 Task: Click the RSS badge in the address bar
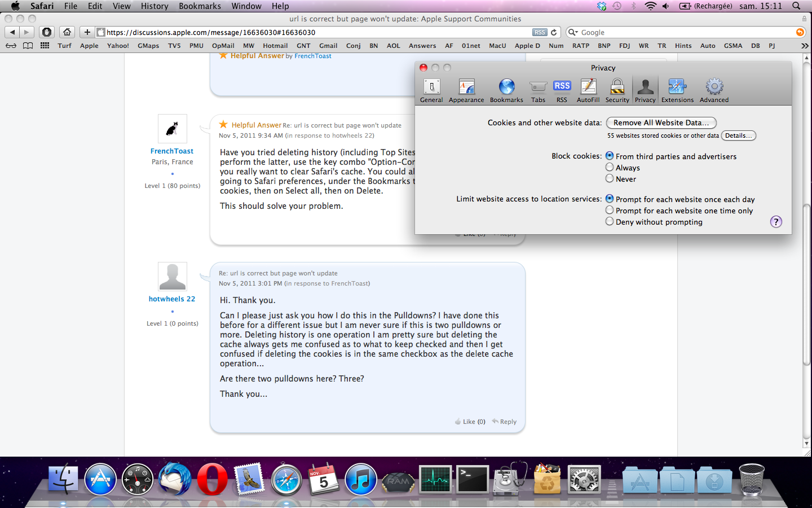[540, 32]
